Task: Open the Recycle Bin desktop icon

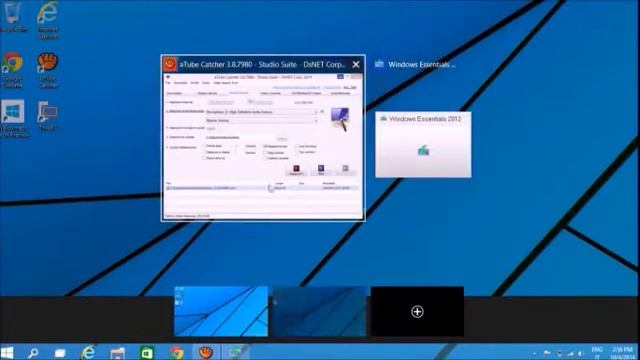Action: click(x=12, y=16)
